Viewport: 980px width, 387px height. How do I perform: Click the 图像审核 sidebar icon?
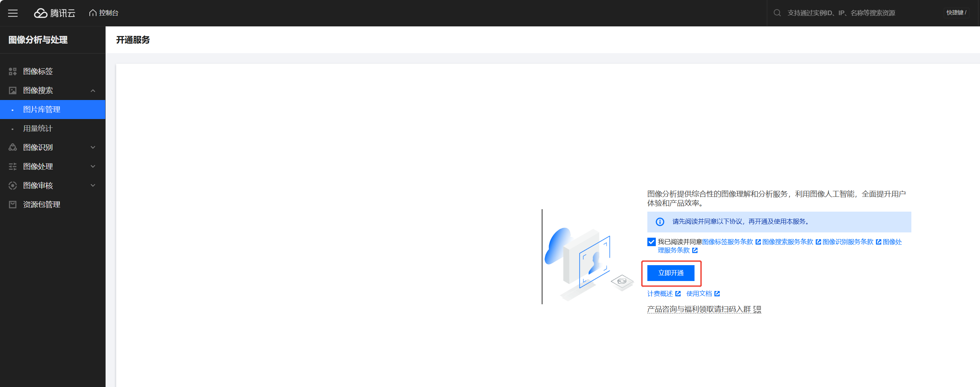(x=13, y=186)
